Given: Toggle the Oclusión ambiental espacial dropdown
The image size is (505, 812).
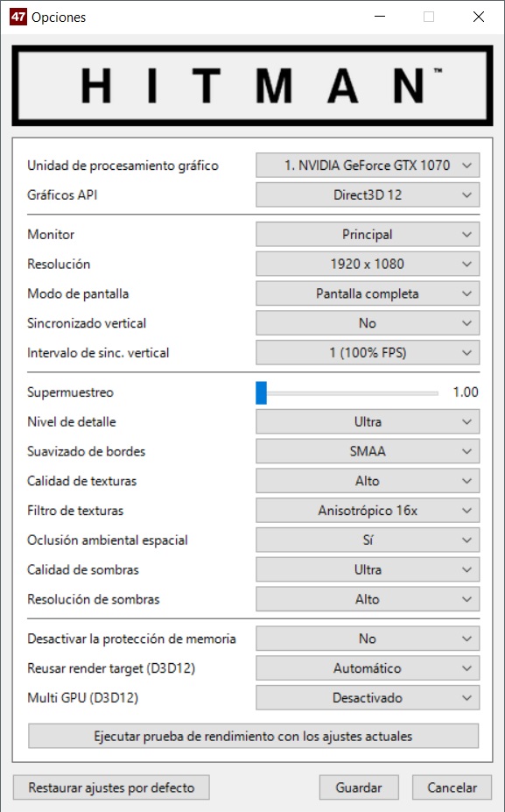Looking at the screenshot, I should [368, 540].
